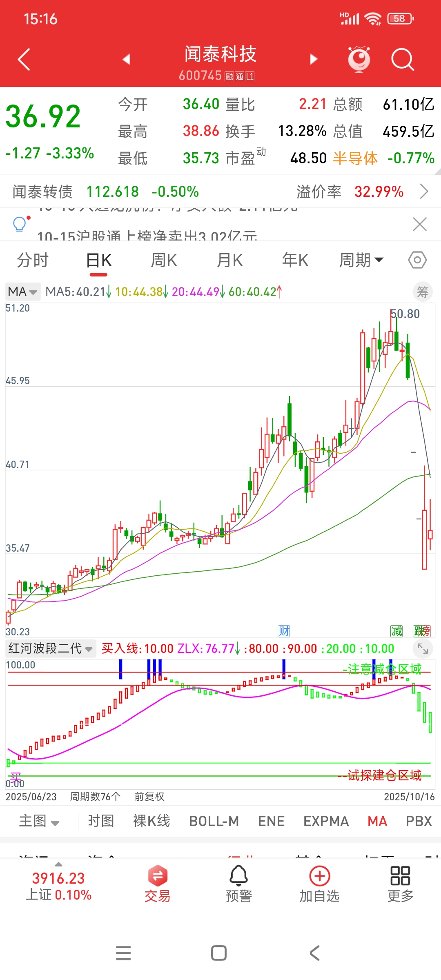Tap Android system back chevron

point(314,953)
